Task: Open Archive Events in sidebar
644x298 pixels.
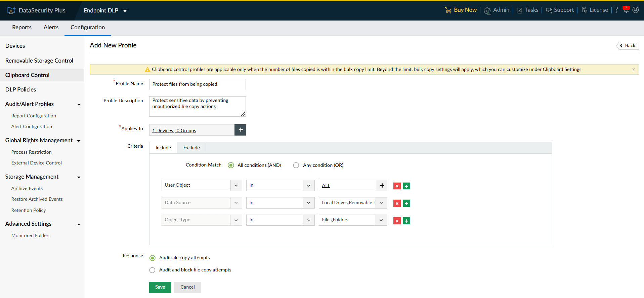Action: pos(27,188)
